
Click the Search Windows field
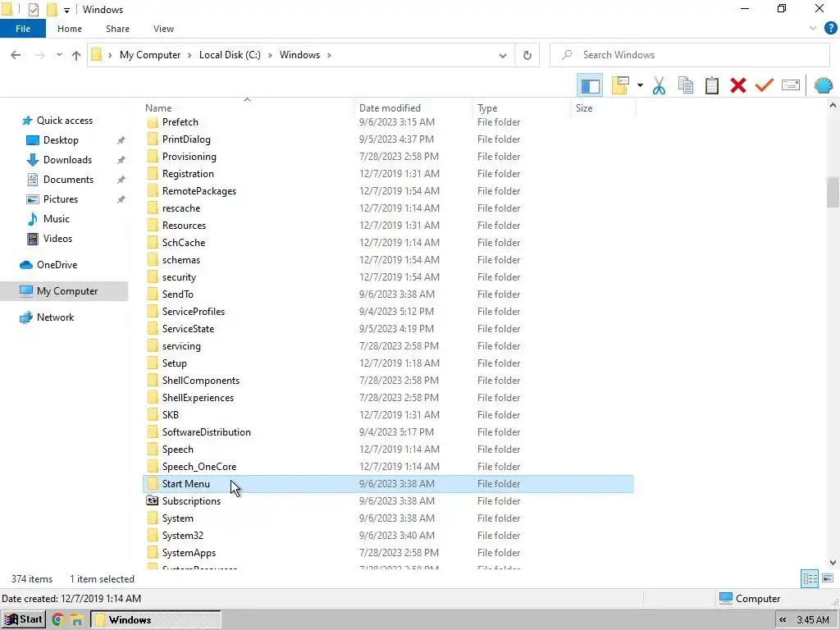pyautogui.click(x=690, y=55)
